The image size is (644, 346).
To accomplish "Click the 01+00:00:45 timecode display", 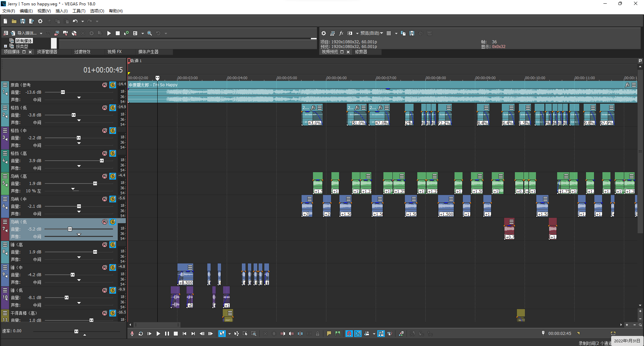I will [x=103, y=70].
